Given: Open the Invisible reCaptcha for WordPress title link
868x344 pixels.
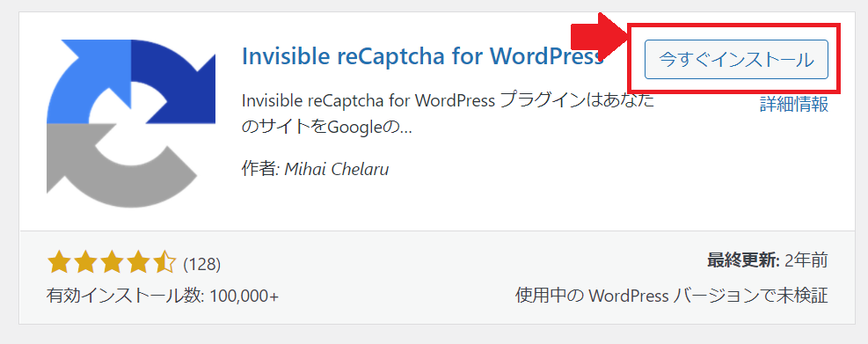Looking at the screenshot, I should (x=422, y=56).
